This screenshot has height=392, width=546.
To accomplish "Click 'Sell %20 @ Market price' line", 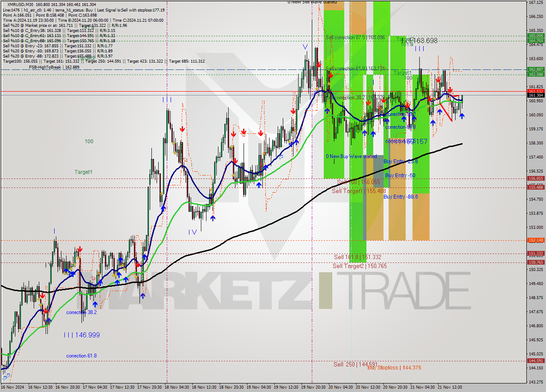I will [x=65, y=25].
